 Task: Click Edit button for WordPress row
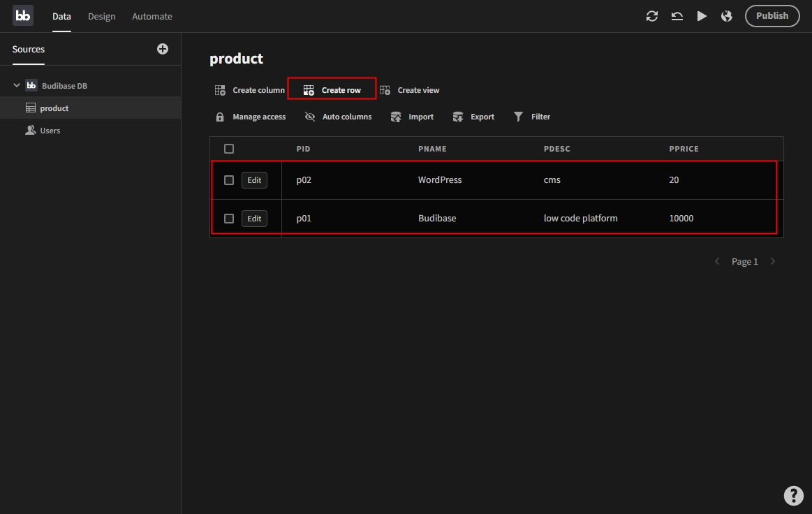(x=254, y=180)
